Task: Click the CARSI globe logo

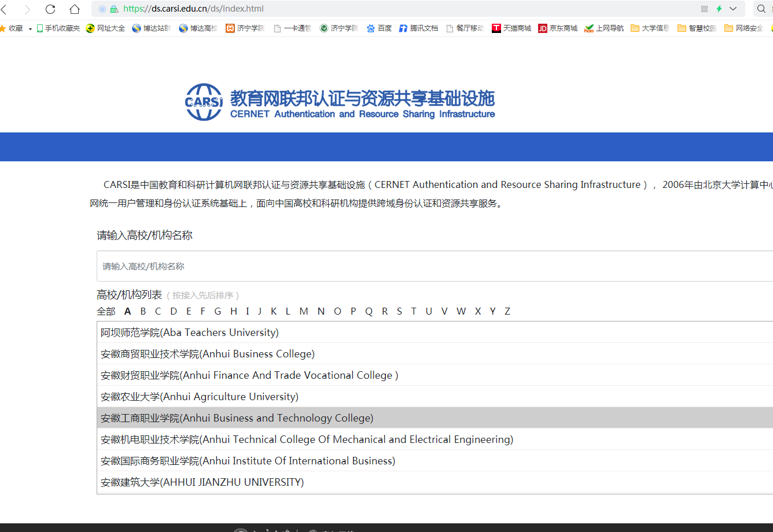Action: [x=204, y=102]
